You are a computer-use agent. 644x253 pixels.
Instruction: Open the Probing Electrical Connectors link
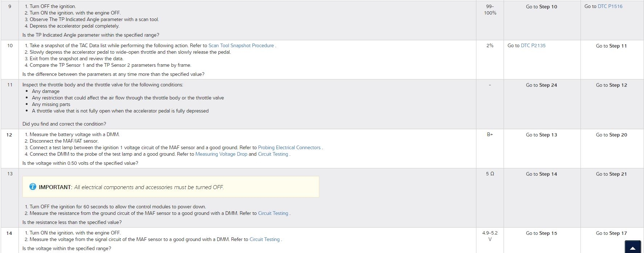289,148
